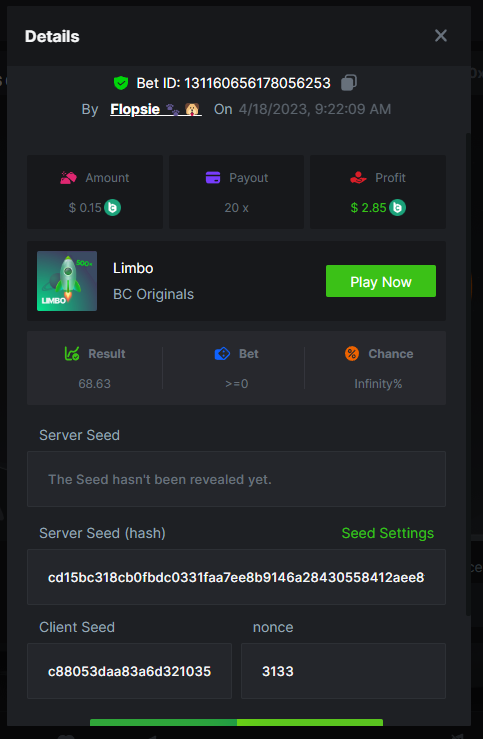This screenshot has width=483, height=739.
Task: Open the Limbo game thumbnail
Action: (67, 281)
